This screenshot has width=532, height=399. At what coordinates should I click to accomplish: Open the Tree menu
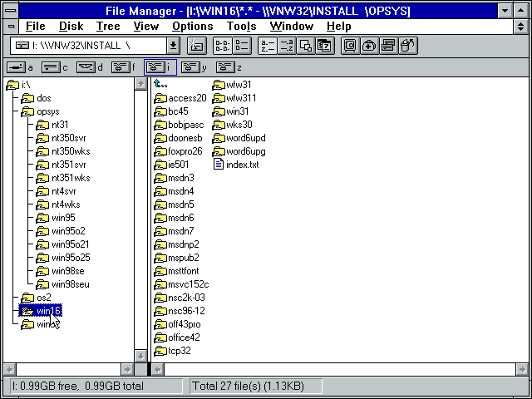point(108,26)
